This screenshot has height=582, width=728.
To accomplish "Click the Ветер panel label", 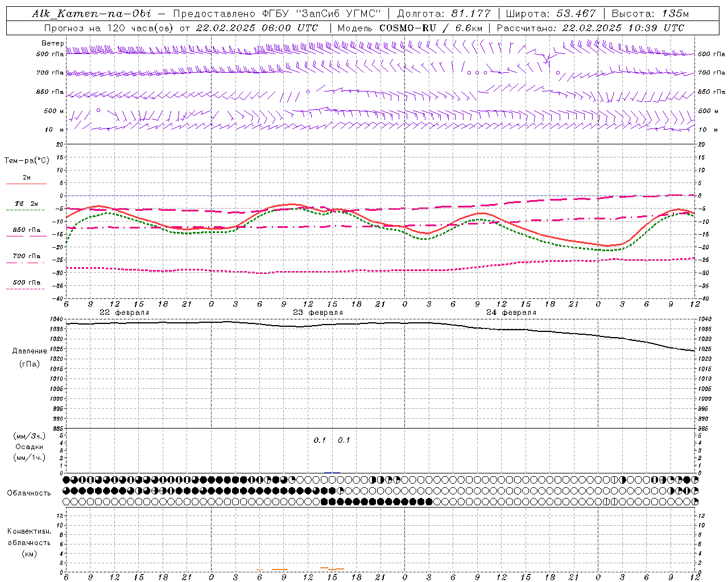I will (52, 43).
